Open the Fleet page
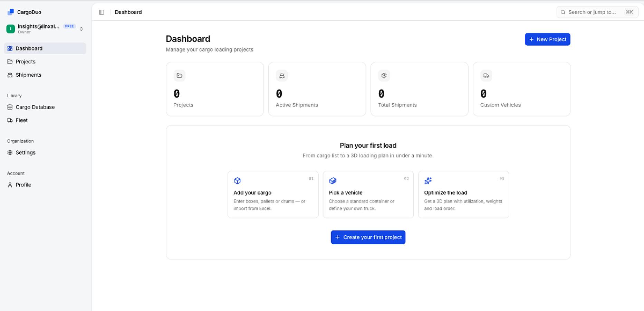 [45, 120]
